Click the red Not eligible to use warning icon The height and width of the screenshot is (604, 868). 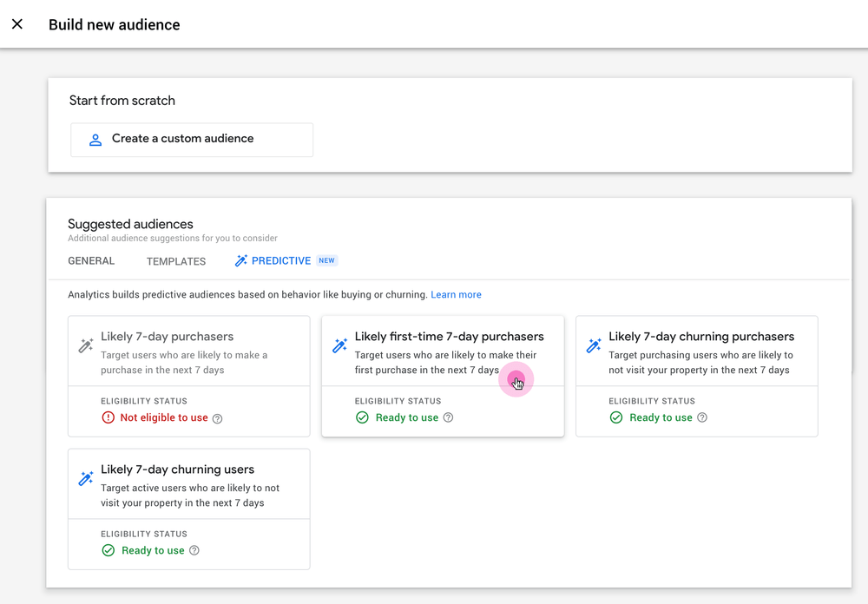(108, 418)
